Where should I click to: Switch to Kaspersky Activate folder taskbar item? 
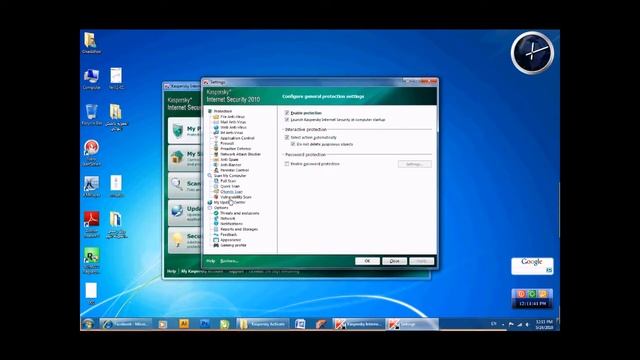(263, 324)
